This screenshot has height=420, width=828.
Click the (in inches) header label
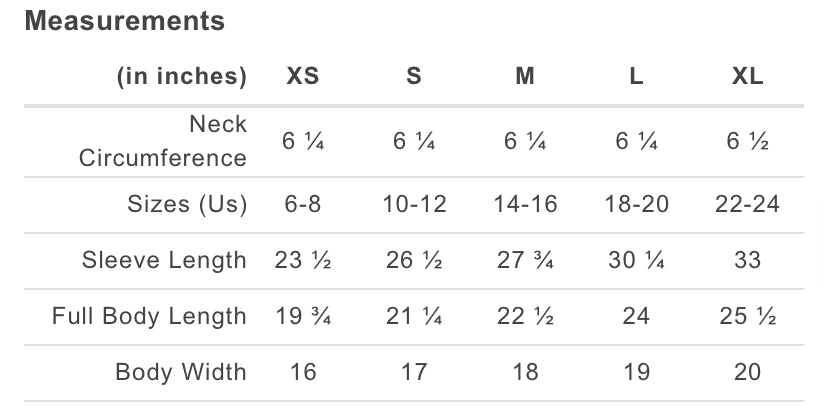pos(181,76)
